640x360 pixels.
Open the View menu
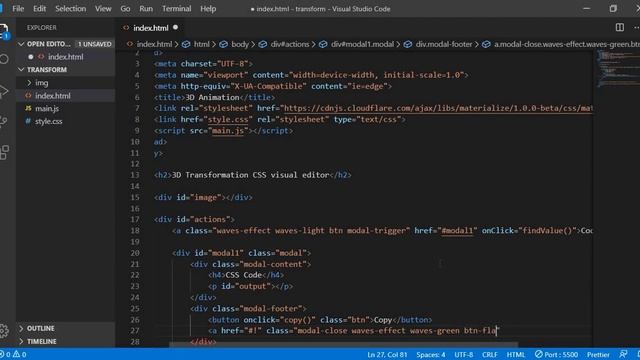tap(103, 9)
